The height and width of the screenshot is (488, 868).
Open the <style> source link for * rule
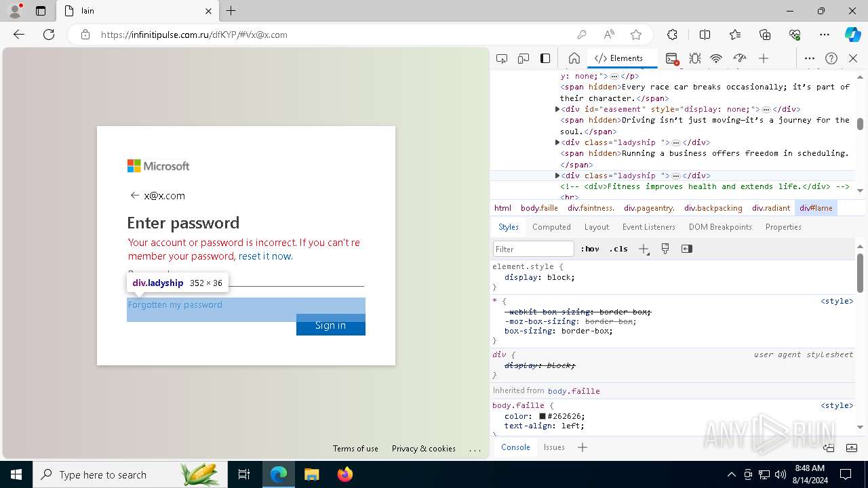click(837, 301)
